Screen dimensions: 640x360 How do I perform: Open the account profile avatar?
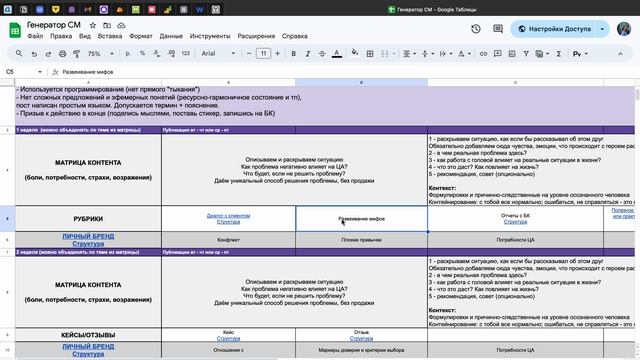tap(624, 29)
